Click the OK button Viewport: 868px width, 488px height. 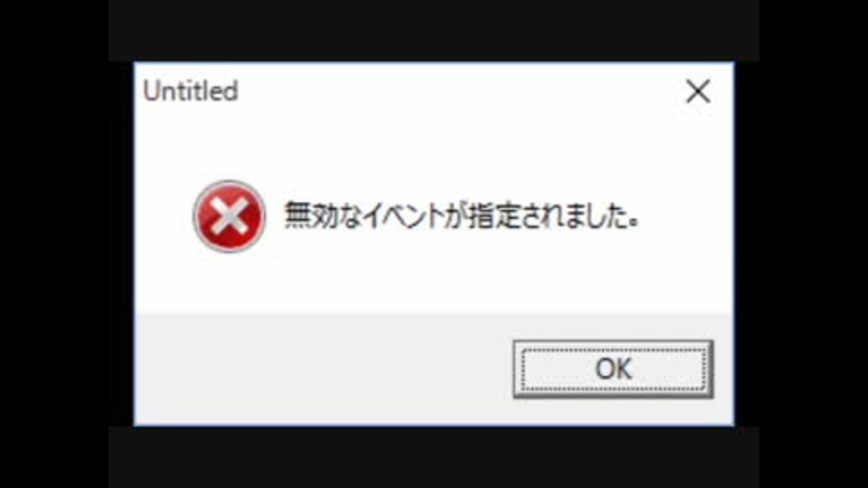[613, 369]
